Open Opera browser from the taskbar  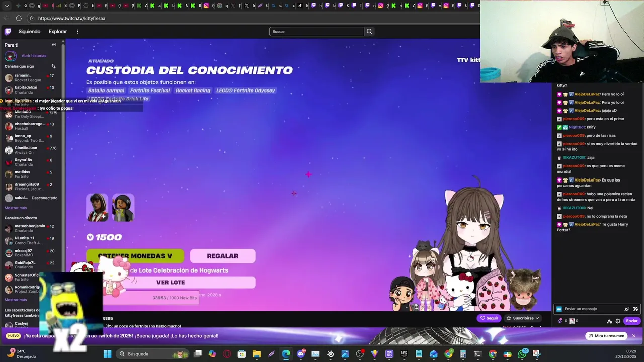[227, 354]
